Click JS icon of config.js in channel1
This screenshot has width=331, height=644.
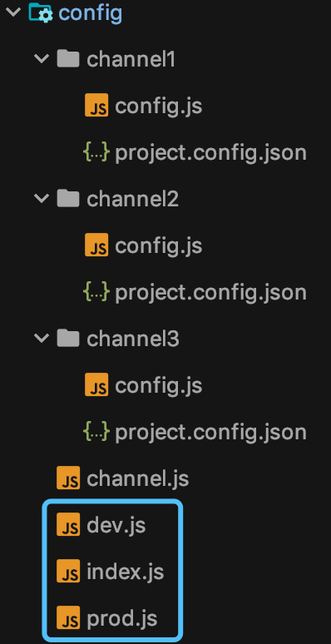pyautogui.click(x=96, y=105)
